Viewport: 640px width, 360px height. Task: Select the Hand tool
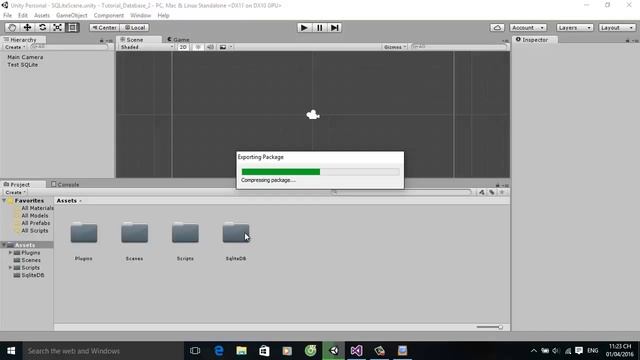(12, 27)
